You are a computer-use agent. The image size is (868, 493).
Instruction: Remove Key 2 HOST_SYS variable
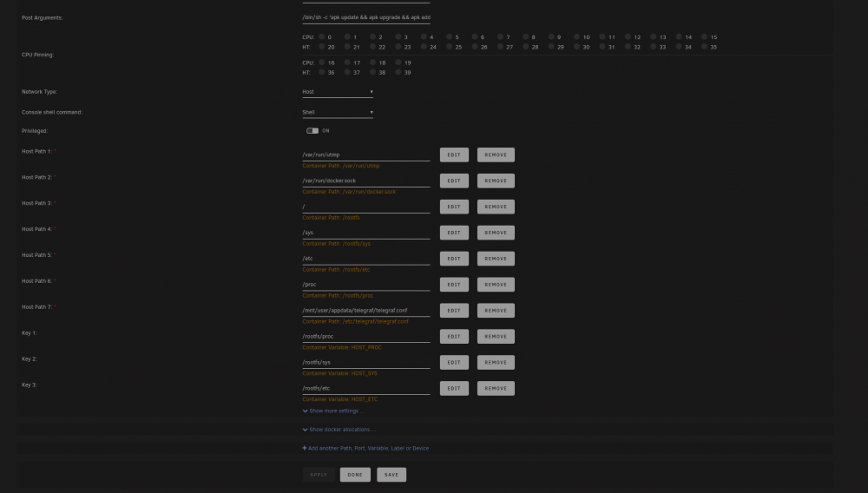click(x=496, y=363)
